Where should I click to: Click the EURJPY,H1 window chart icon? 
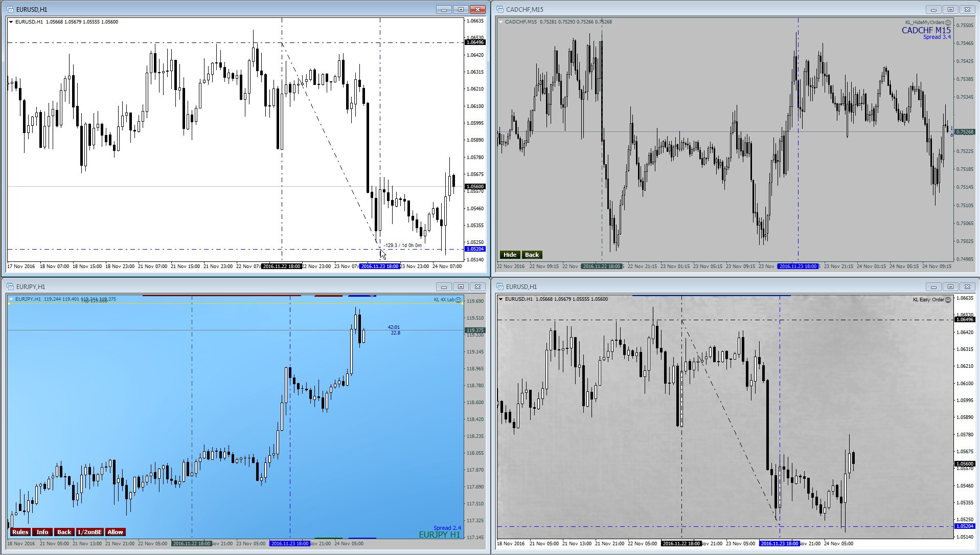[x=10, y=286]
